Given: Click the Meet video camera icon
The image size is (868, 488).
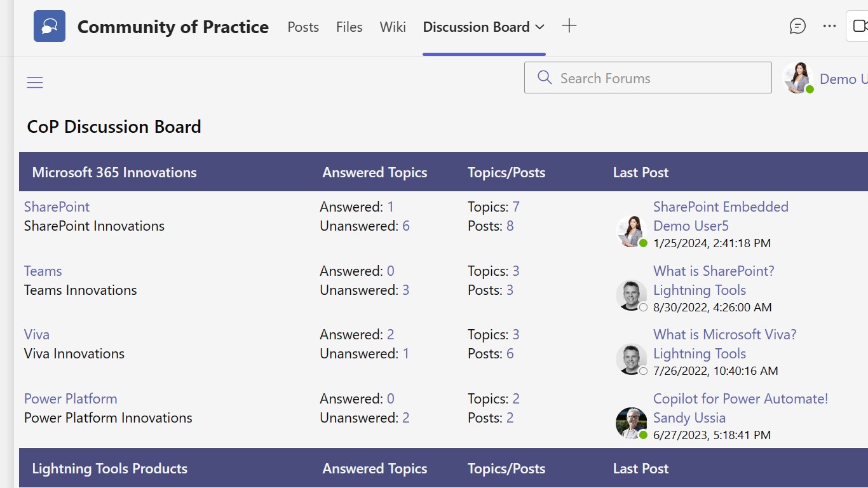Looking at the screenshot, I should (860, 26).
